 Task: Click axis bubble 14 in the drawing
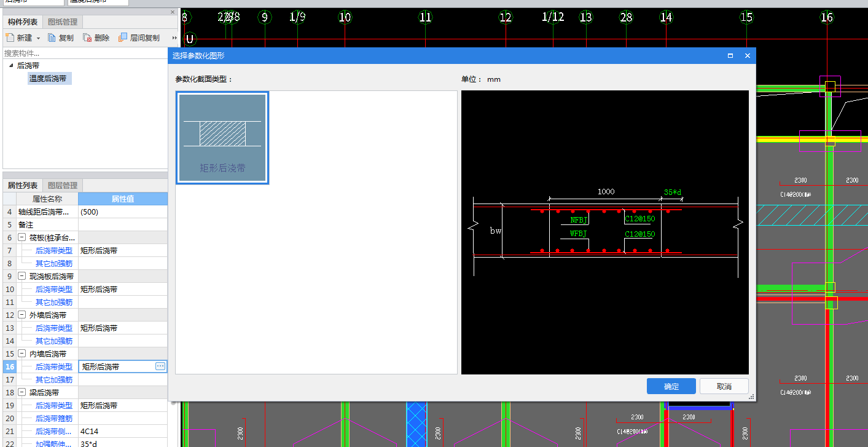point(667,17)
